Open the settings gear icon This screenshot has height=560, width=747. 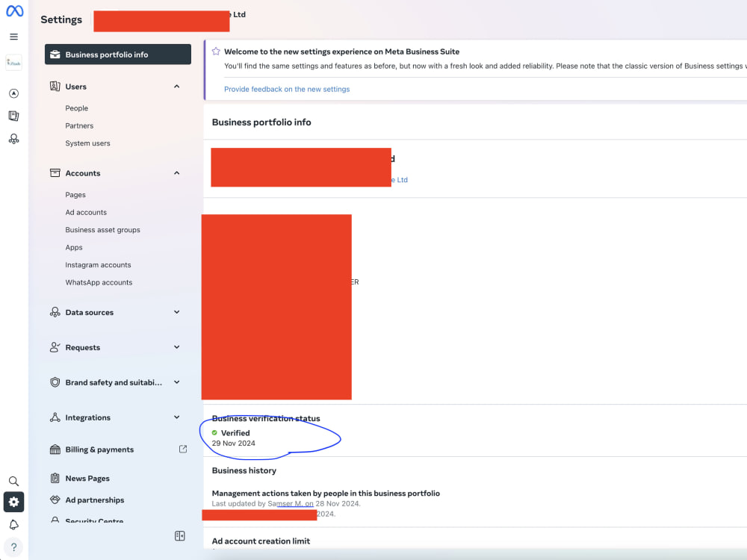click(x=13, y=502)
